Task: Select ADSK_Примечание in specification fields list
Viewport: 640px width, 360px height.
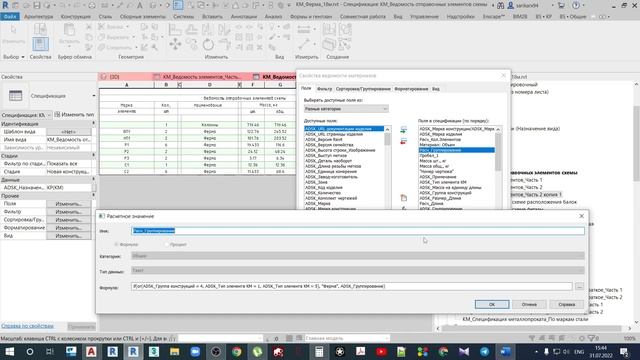Action: pyautogui.click(x=438, y=177)
